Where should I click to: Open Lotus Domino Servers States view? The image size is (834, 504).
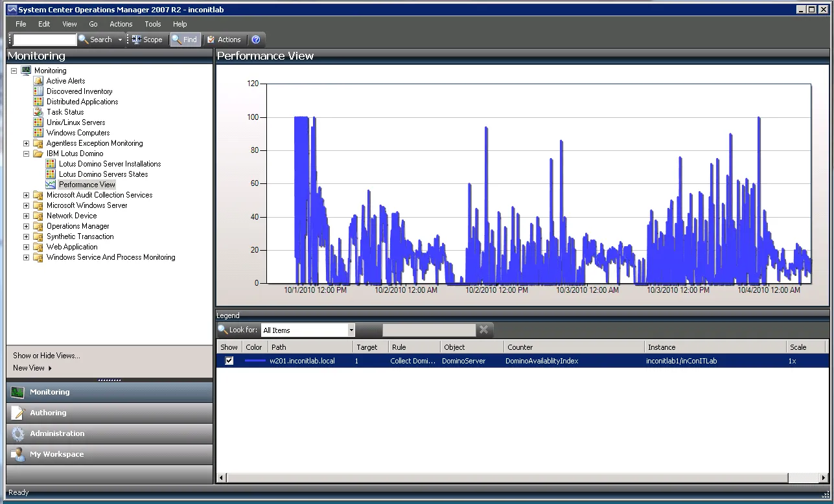[x=103, y=174]
